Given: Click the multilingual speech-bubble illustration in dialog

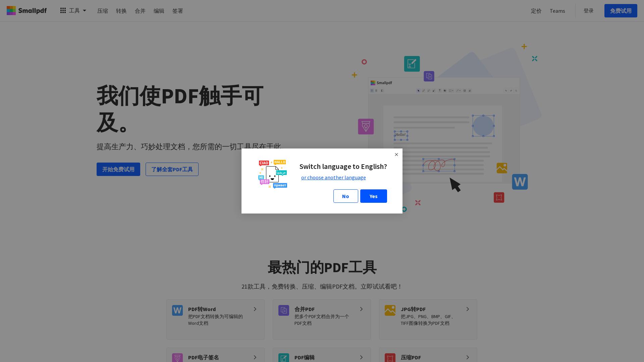Looking at the screenshot, I should (273, 174).
